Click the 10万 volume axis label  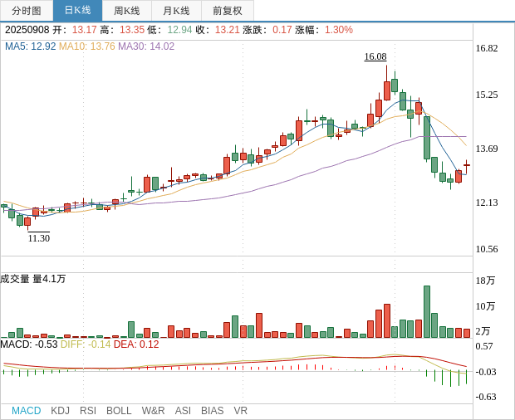[x=485, y=306]
